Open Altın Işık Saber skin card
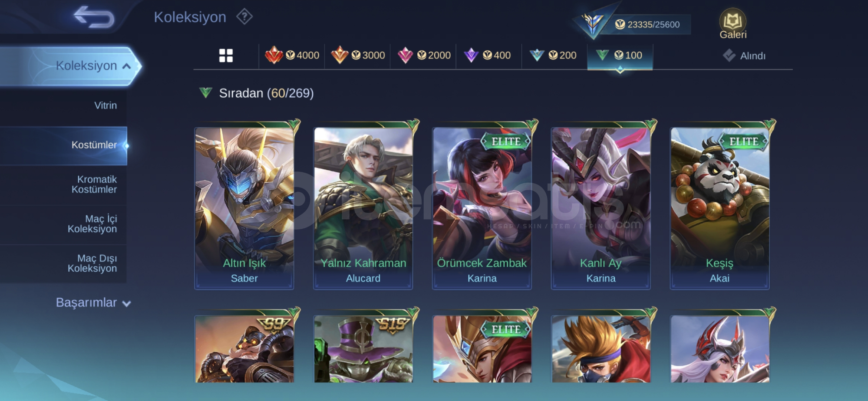The height and width of the screenshot is (401, 868). 244,208
